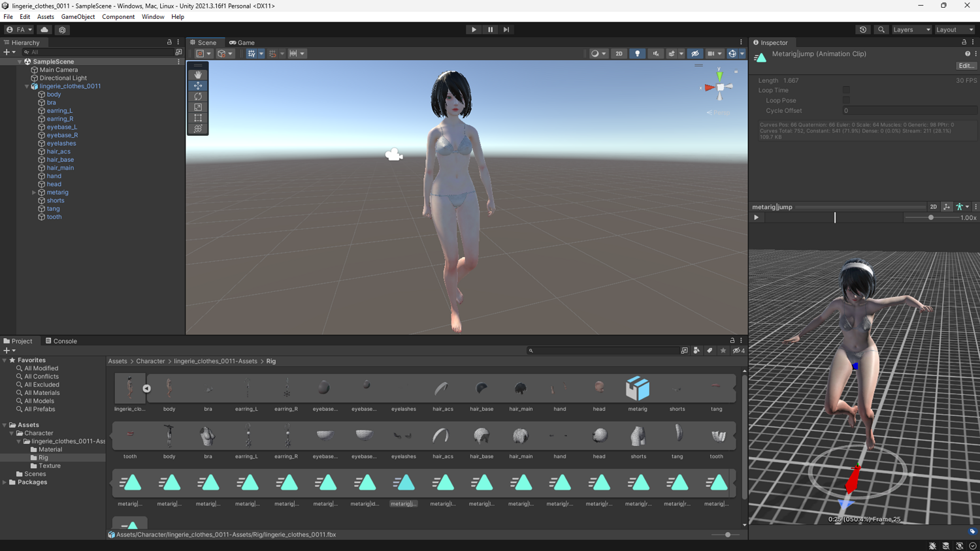Select the Transform tool
Viewport: 980px width, 551px height.
tap(198, 129)
